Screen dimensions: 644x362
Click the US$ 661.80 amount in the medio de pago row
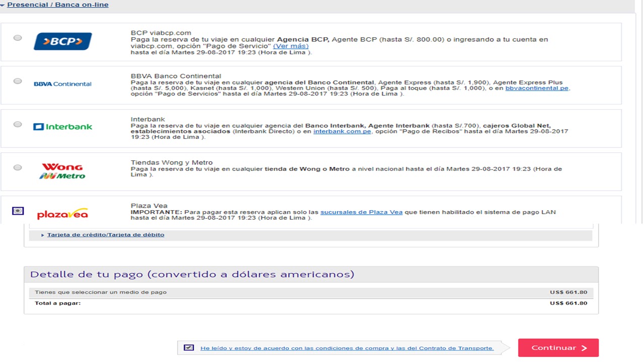(x=569, y=292)
